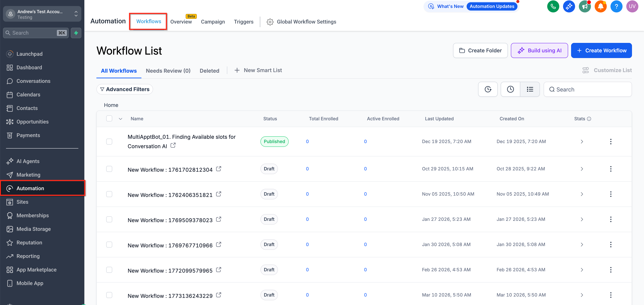This screenshot has width=644, height=305.
Task: Select all workflows header checkbox
Action: point(109,118)
